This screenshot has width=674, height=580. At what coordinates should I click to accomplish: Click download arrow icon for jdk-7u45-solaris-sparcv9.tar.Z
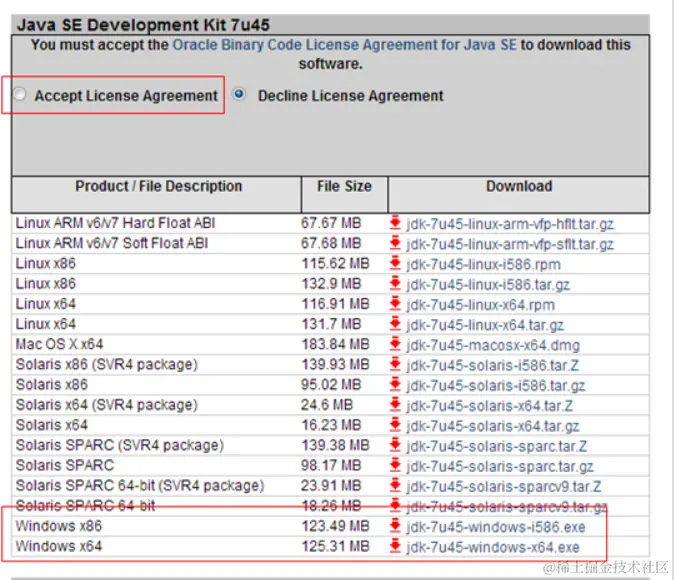click(x=395, y=485)
